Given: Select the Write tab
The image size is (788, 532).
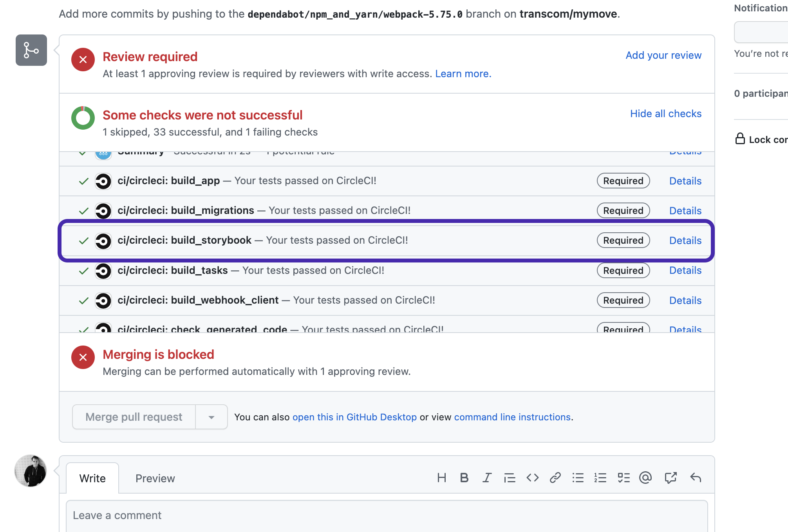Looking at the screenshot, I should (x=92, y=478).
